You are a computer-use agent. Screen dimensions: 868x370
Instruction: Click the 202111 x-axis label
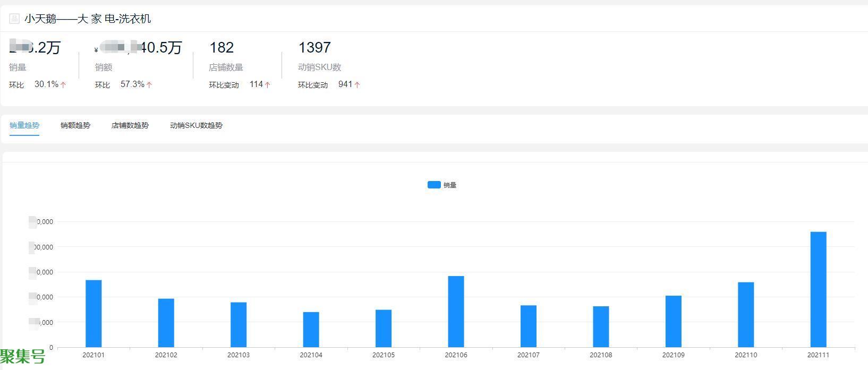[x=818, y=355]
